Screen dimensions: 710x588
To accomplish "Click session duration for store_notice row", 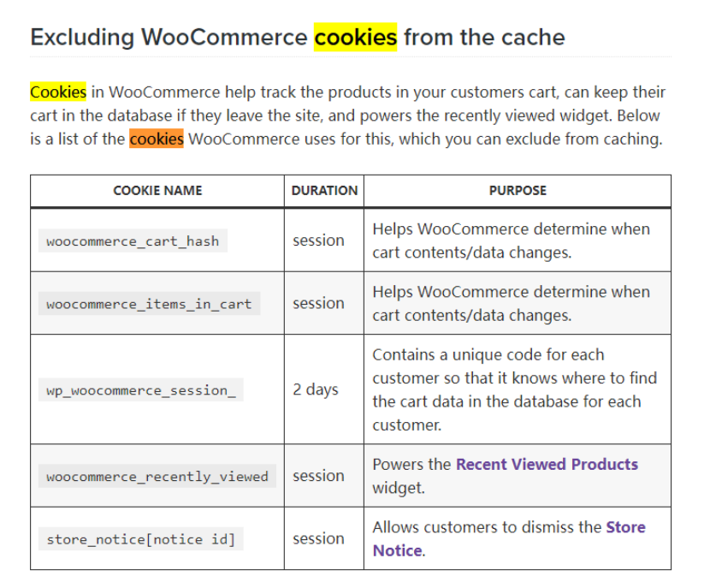I will point(318,538).
